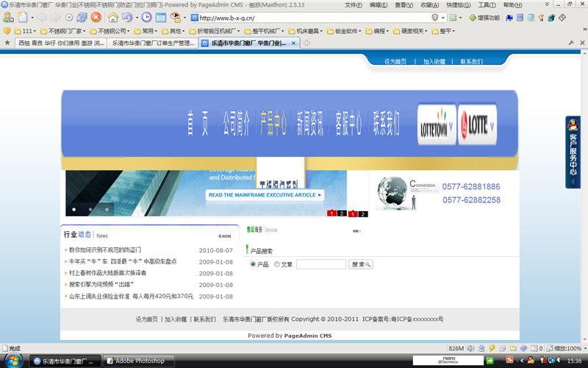Click the mail envelope toolbar icon
The height and width of the screenshot is (368, 588).
coord(161,17)
